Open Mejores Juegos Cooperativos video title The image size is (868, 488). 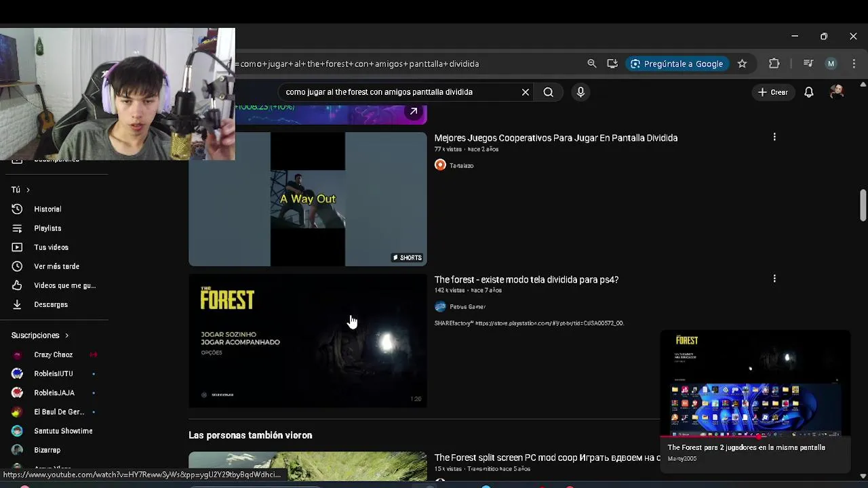pos(556,138)
